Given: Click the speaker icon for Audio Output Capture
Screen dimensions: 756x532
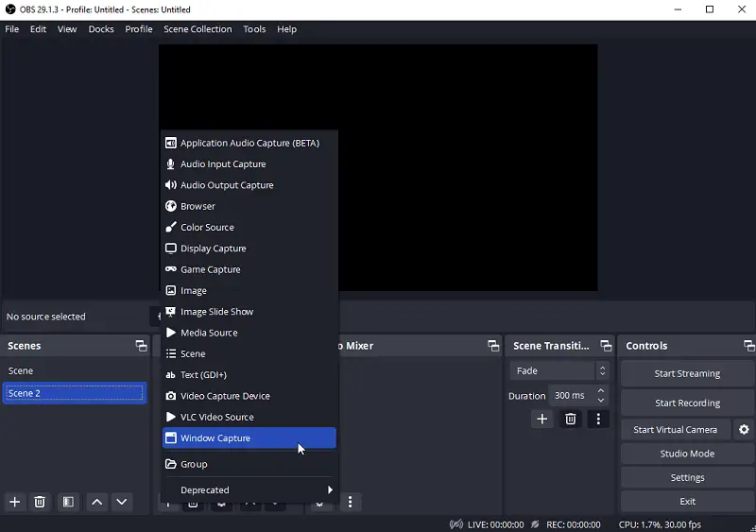Looking at the screenshot, I should (x=171, y=185).
